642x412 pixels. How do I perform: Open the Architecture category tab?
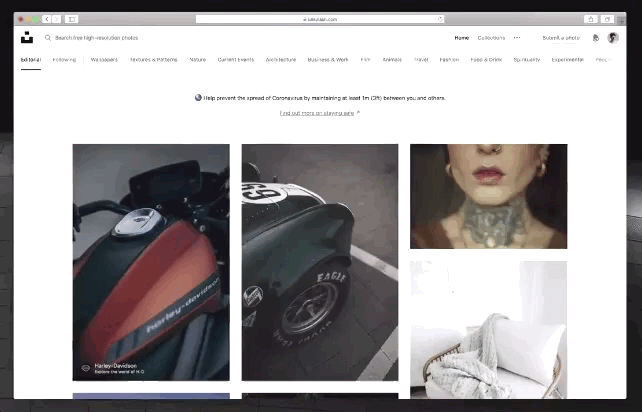coord(280,60)
